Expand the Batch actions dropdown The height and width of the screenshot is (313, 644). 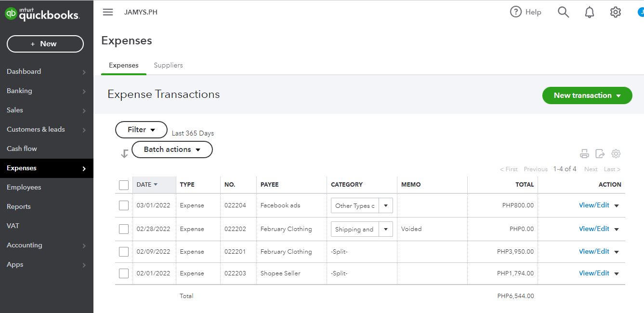[x=172, y=150]
